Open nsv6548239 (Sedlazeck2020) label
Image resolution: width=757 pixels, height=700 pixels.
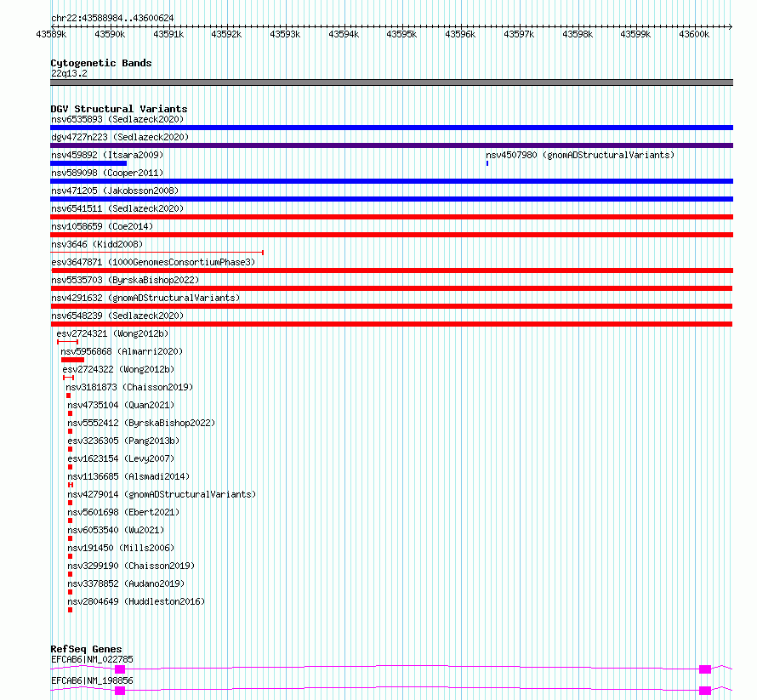click(x=117, y=316)
